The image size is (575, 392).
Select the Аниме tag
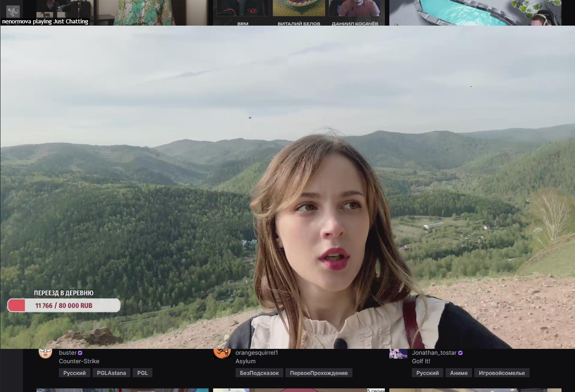coord(459,373)
